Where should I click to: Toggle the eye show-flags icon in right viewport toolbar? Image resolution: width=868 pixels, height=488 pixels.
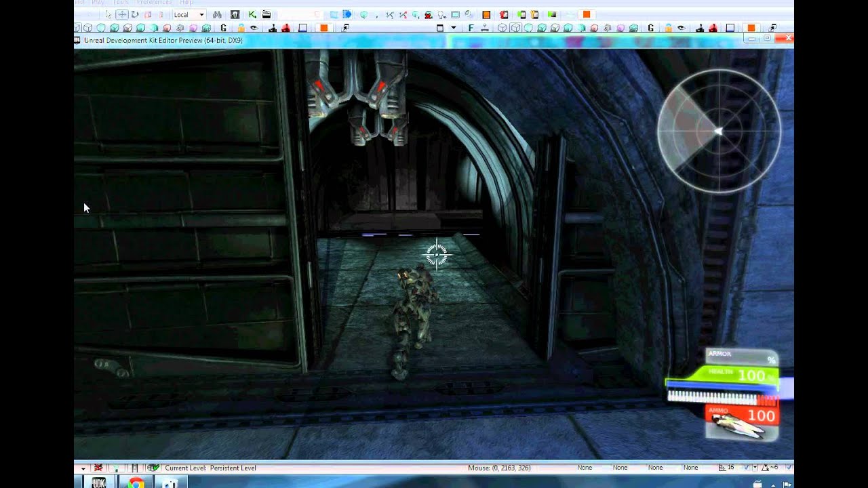coord(681,28)
